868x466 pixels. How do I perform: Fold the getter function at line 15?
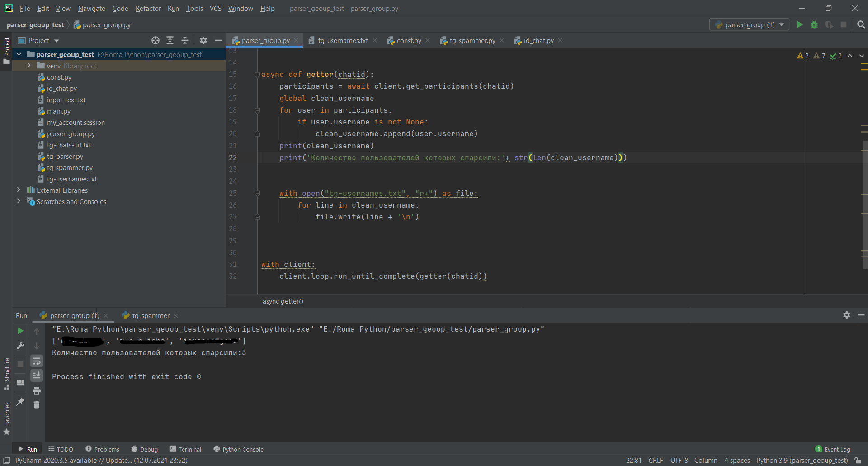(257, 75)
